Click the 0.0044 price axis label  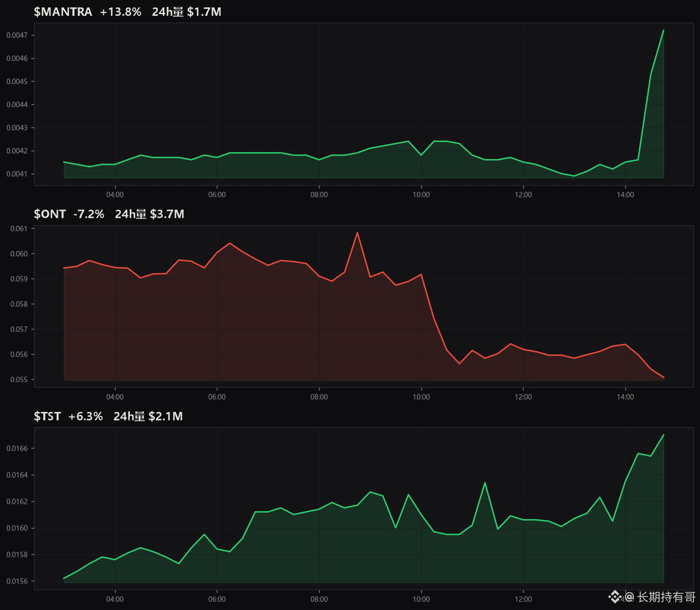pos(17,105)
